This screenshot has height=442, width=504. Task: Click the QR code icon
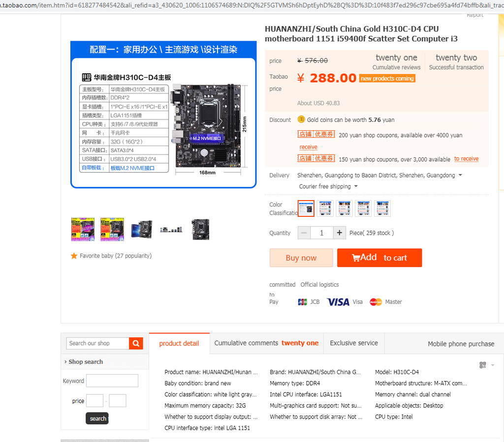pyautogui.click(x=482, y=365)
